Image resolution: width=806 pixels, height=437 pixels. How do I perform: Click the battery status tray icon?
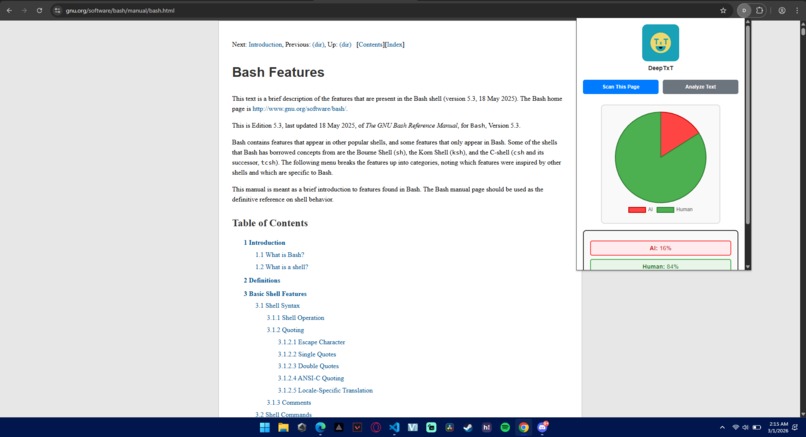tap(757, 427)
